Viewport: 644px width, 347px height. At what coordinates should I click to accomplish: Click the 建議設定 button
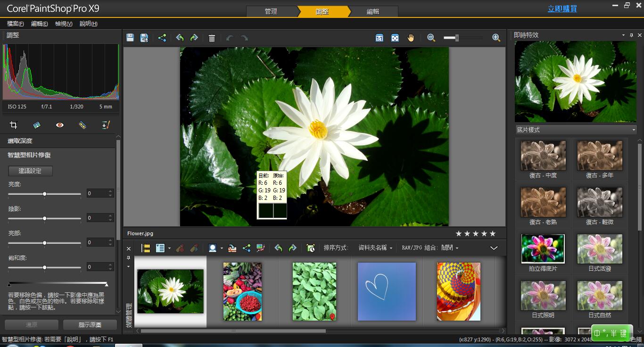[30, 171]
